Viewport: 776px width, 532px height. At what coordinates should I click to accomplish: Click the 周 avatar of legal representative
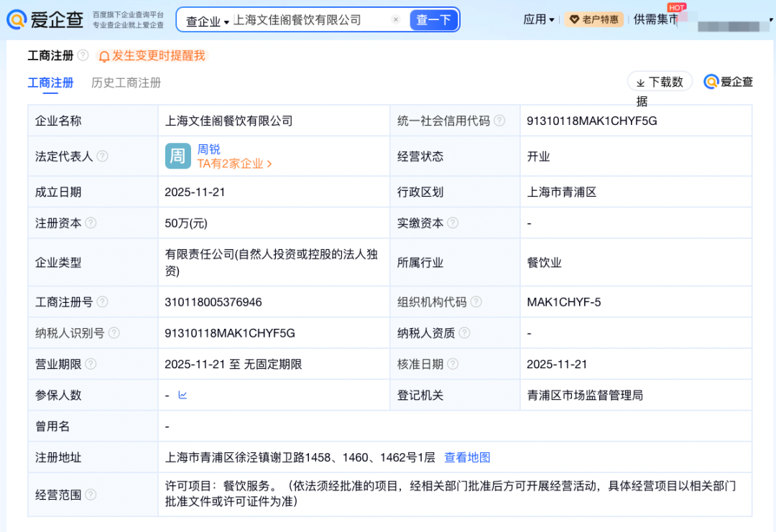pos(177,156)
